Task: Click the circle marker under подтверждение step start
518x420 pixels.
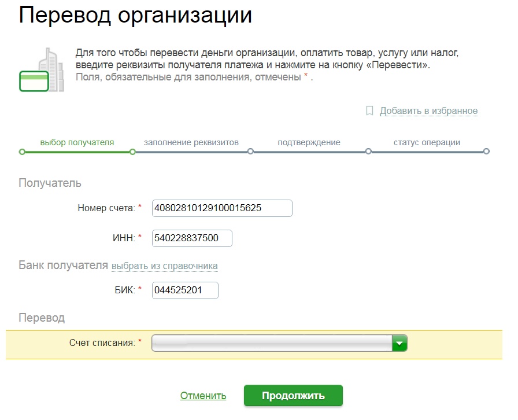Action: (250, 152)
